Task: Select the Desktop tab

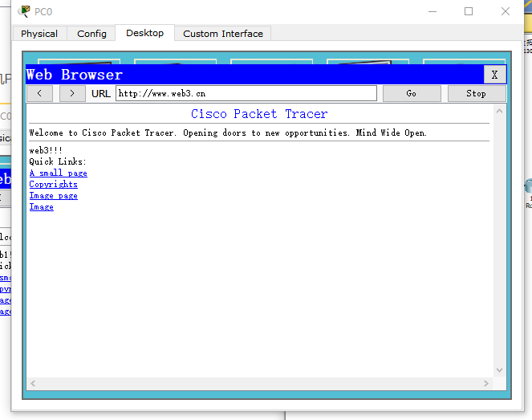Action: pyautogui.click(x=145, y=33)
